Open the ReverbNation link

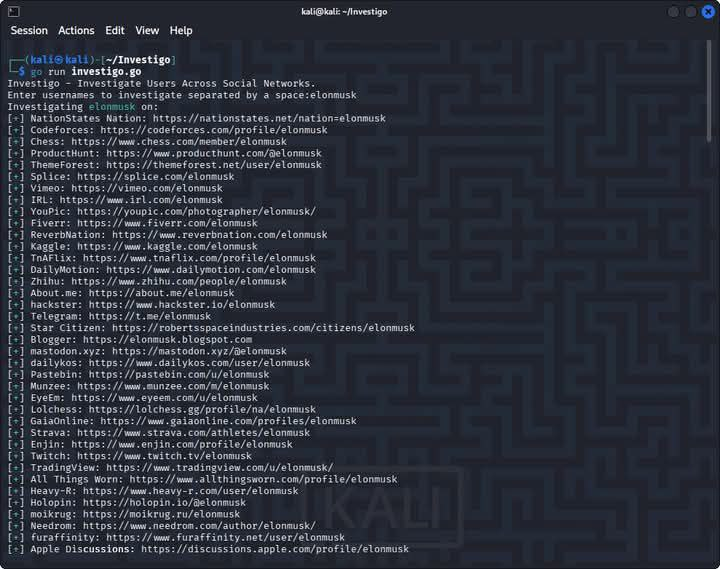pyautogui.click(x=220, y=235)
